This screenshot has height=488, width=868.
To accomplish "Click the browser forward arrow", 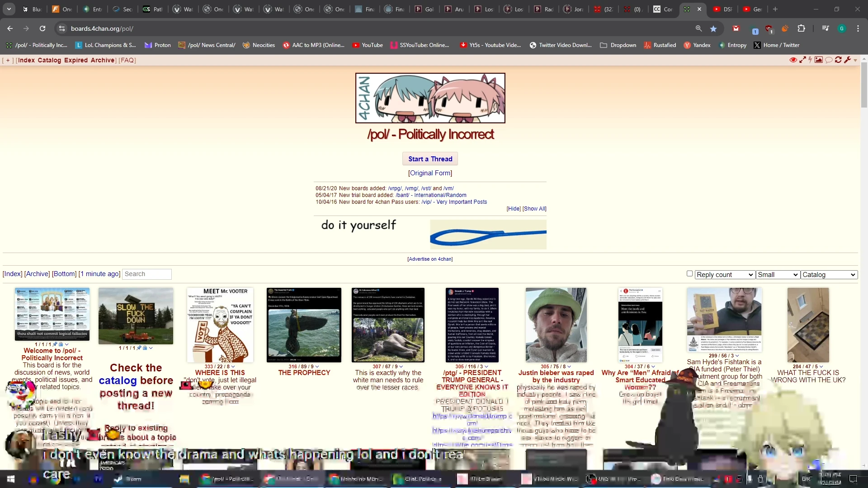I will tap(26, 28).
